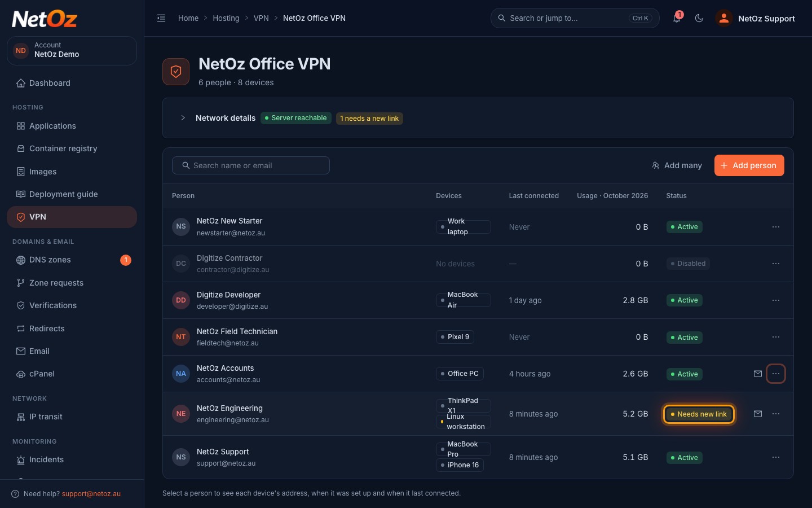The height and width of the screenshot is (508, 812).
Task: Click the Add many button
Action: click(677, 165)
